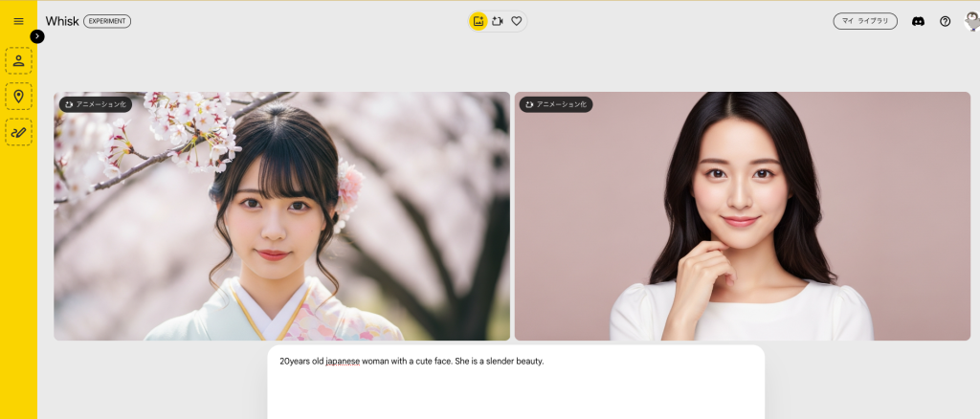Image resolution: width=980 pixels, height=419 pixels.
Task: Click the underlined word 'japanese' in the prompt
Action: click(x=343, y=362)
